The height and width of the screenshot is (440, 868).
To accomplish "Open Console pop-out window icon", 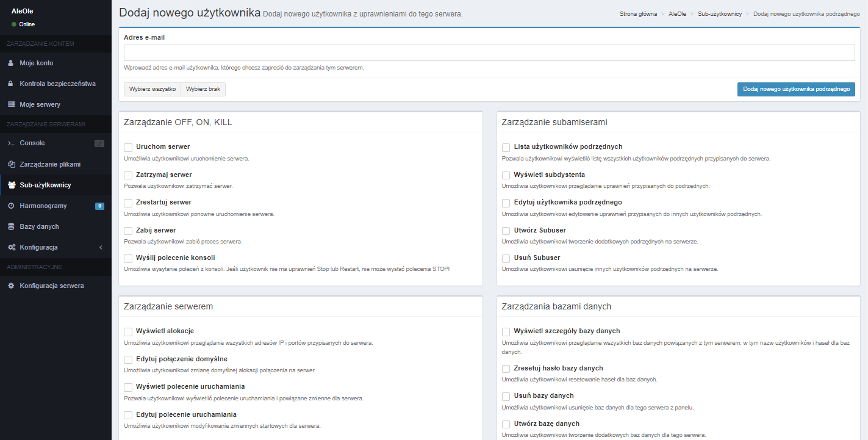I will [99, 143].
